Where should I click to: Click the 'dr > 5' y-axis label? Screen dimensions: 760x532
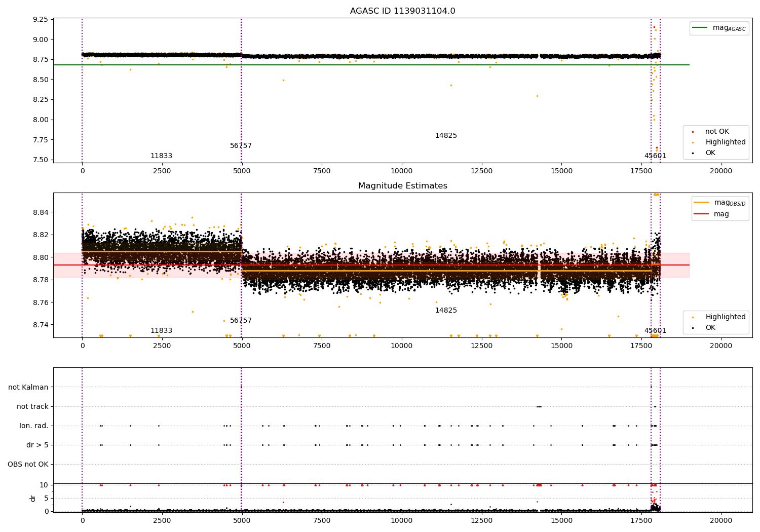click(37, 445)
